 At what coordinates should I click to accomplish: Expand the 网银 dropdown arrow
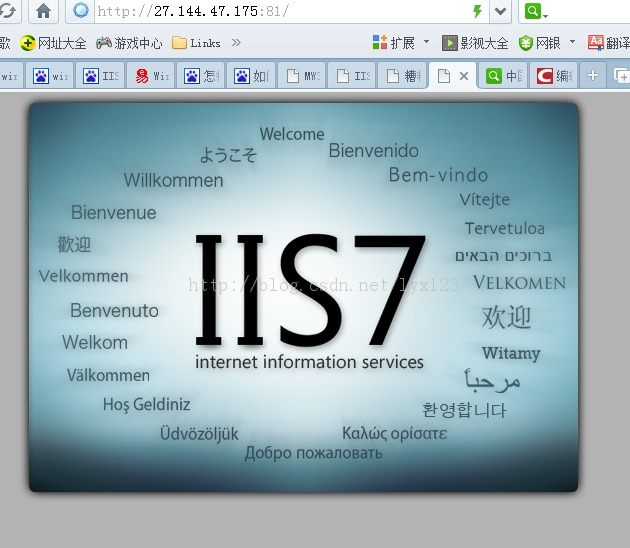pyautogui.click(x=572, y=42)
